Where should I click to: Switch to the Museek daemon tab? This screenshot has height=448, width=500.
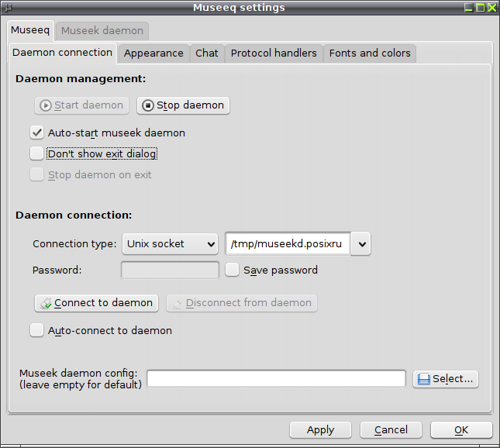pyautogui.click(x=102, y=31)
